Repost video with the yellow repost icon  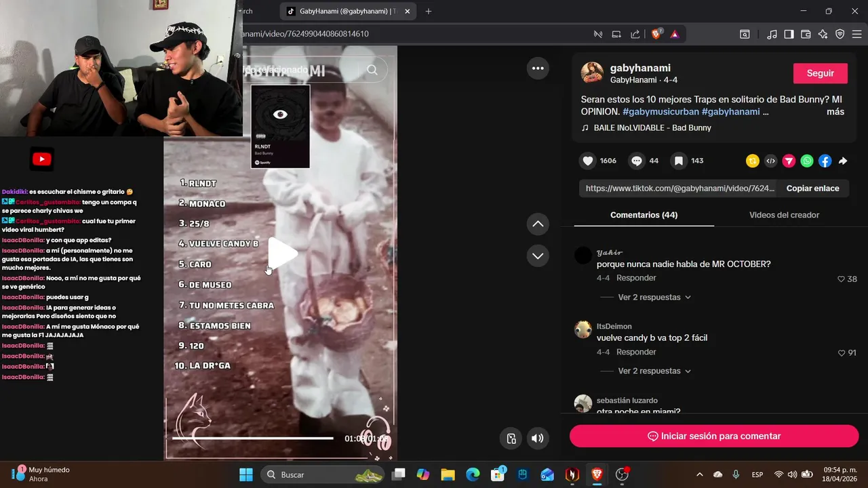coord(752,161)
